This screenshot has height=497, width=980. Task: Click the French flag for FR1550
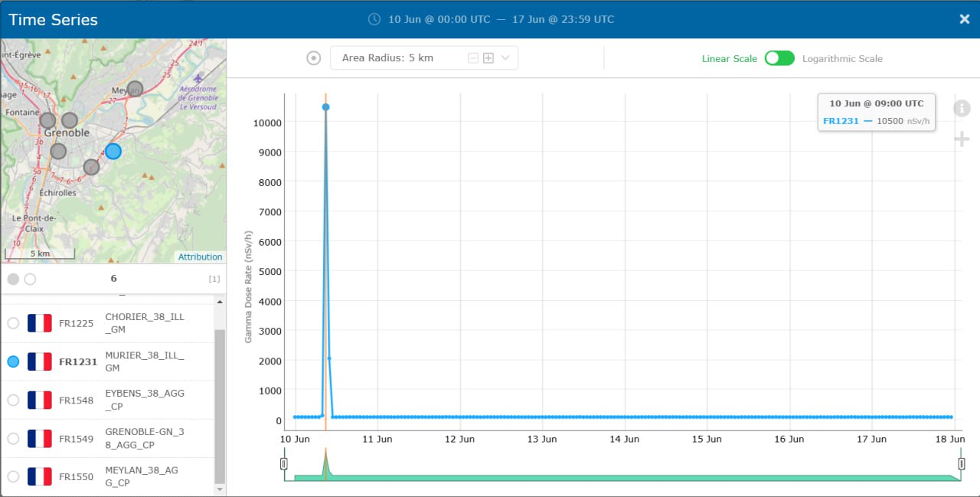click(39, 476)
